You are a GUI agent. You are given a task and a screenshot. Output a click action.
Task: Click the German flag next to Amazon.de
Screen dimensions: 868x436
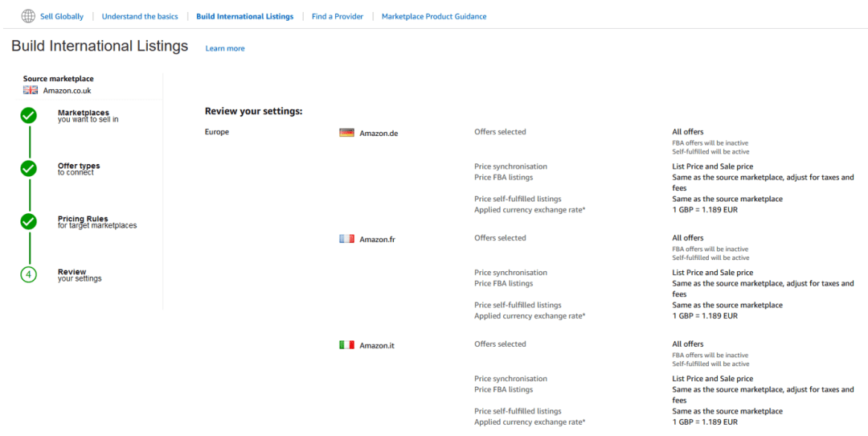tap(346, 133)
